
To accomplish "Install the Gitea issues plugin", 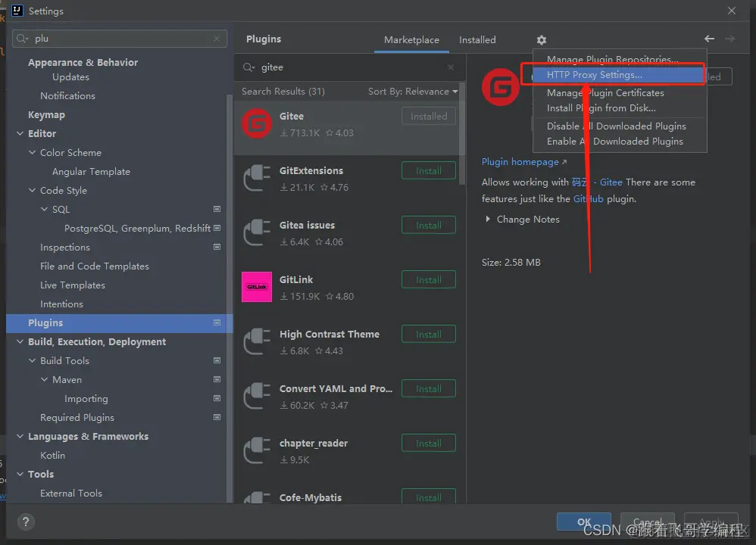I will [429, 225].
